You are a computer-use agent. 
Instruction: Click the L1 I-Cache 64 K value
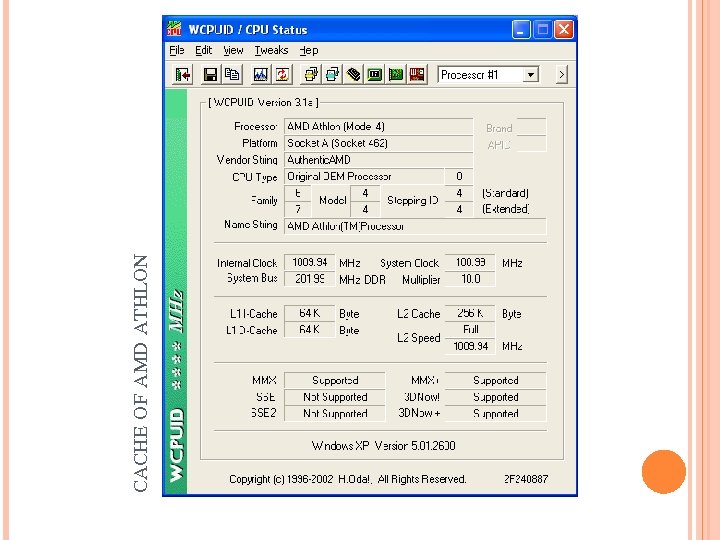(309, 313)
